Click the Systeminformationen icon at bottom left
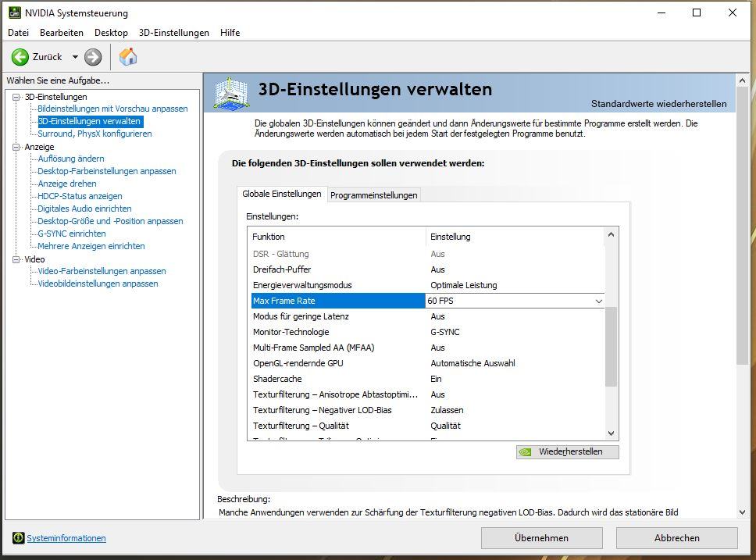The height and width of the screenshot is (560, 756). [18, 538]
